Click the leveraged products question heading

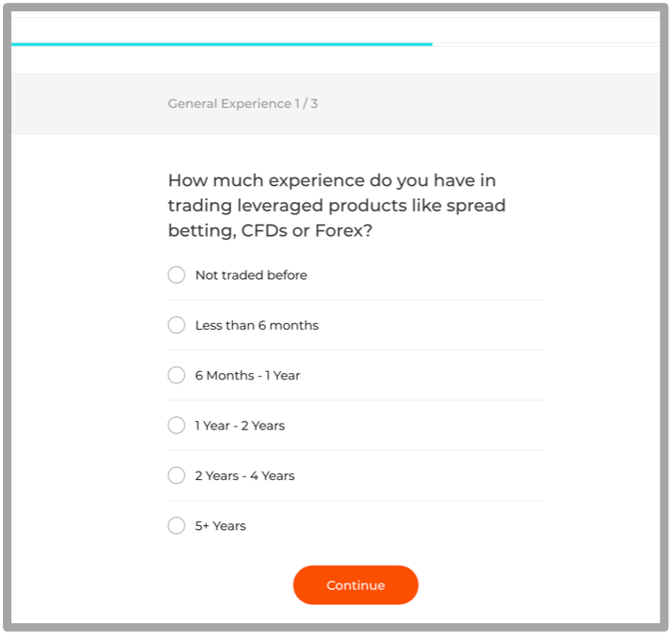click(x=336, y=205)
